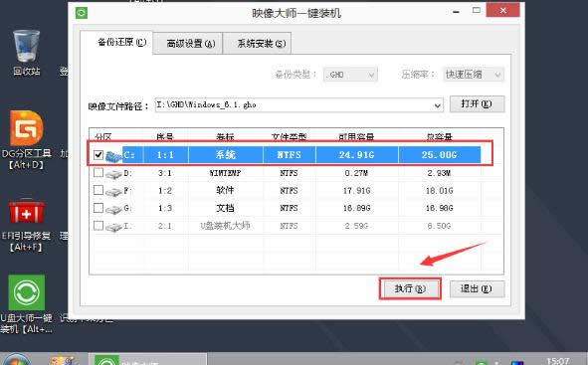Click the C: drive icon
The width and height of the screenshot is (588, 365).
[x=114, y=155]
